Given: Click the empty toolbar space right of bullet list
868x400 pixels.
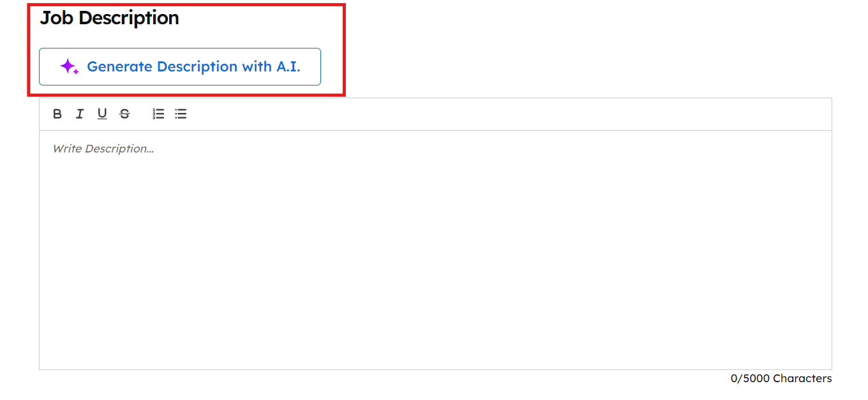Looking at the screenshot, I should click(447, 114).
